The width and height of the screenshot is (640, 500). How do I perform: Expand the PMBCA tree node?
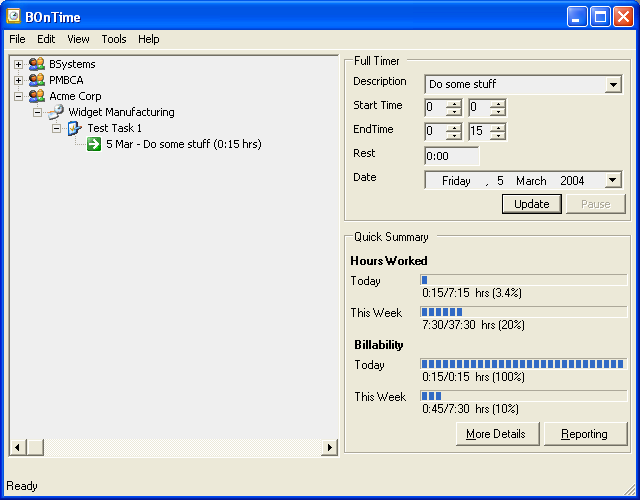point(18,80)
